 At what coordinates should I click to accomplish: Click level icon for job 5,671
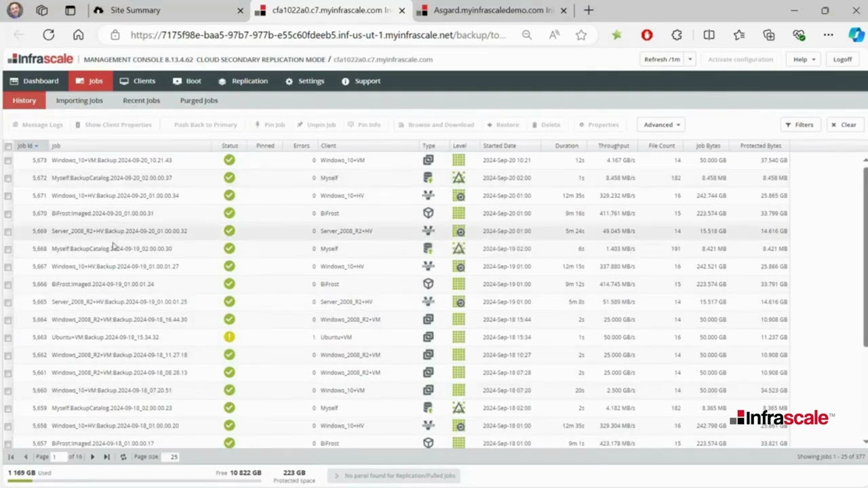459,195
